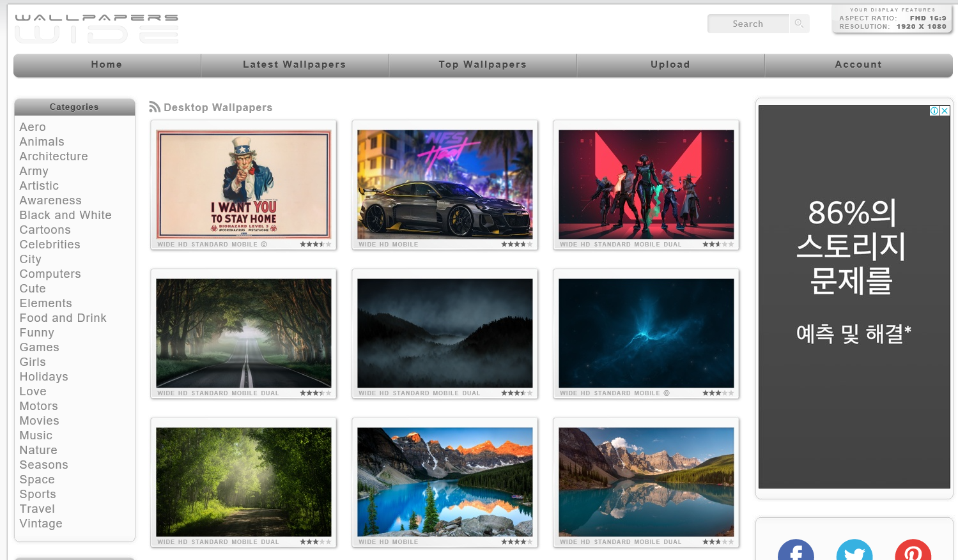This screenshot has height=560, width=958.
Task: Browse the Cute category
Action: [33, 289]
